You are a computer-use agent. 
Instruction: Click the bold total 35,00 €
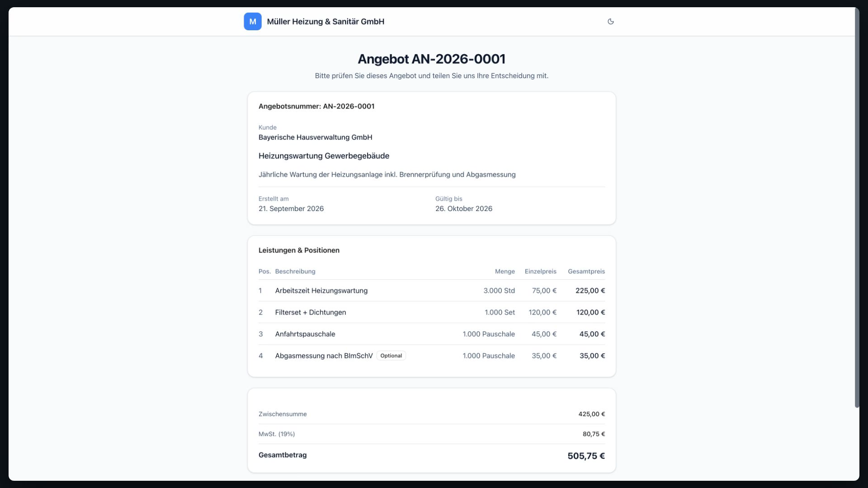[x=592, y=356]
